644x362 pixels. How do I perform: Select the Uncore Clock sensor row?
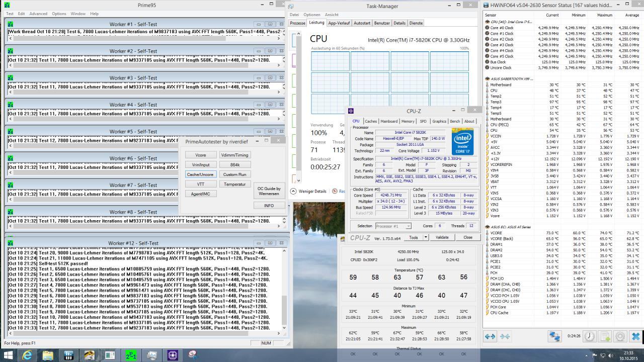pyautogui.click(x=562, y=68)
